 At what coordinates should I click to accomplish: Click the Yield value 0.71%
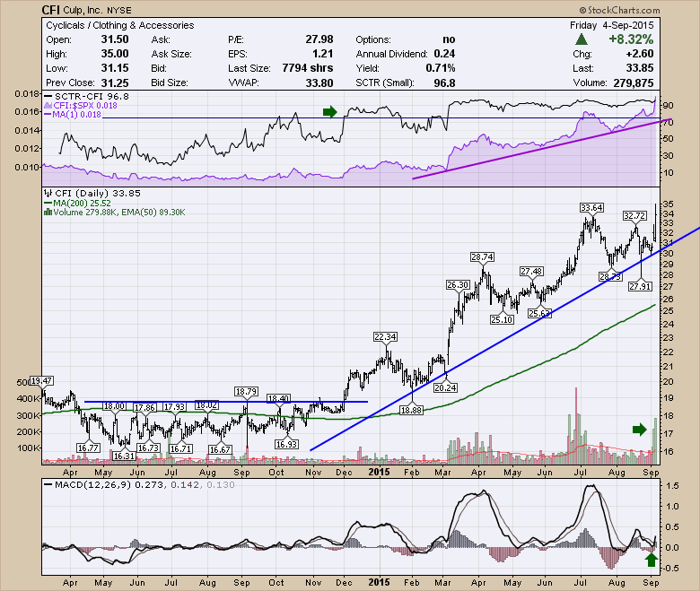pyautogui.click(x=440, y=68)
